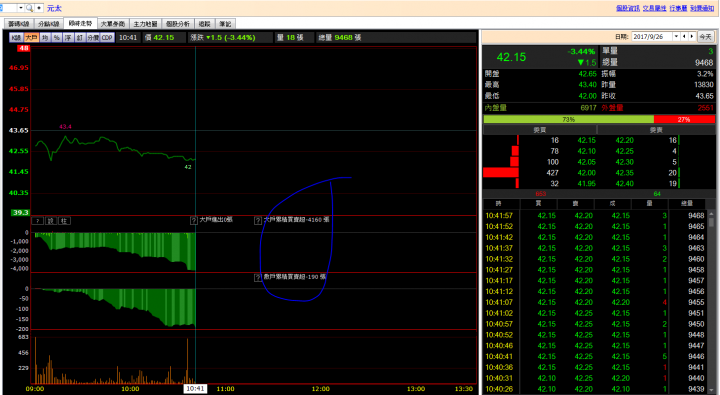
Task: Toggle the 浮 chart button
Action: [68, 38]
